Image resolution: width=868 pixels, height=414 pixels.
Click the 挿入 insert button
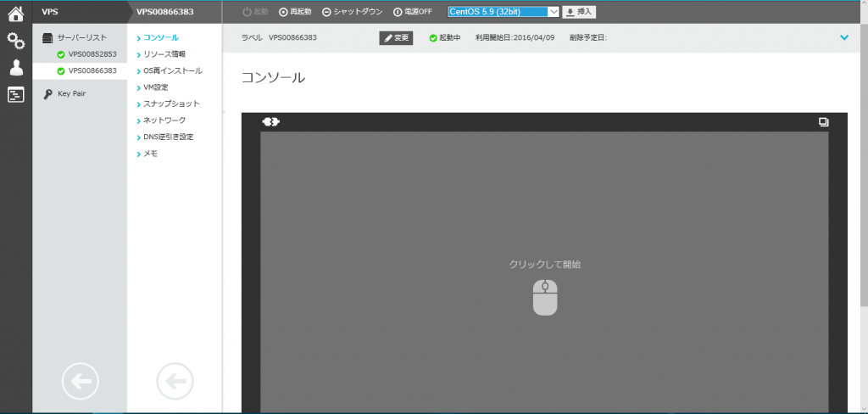point(579,12)
